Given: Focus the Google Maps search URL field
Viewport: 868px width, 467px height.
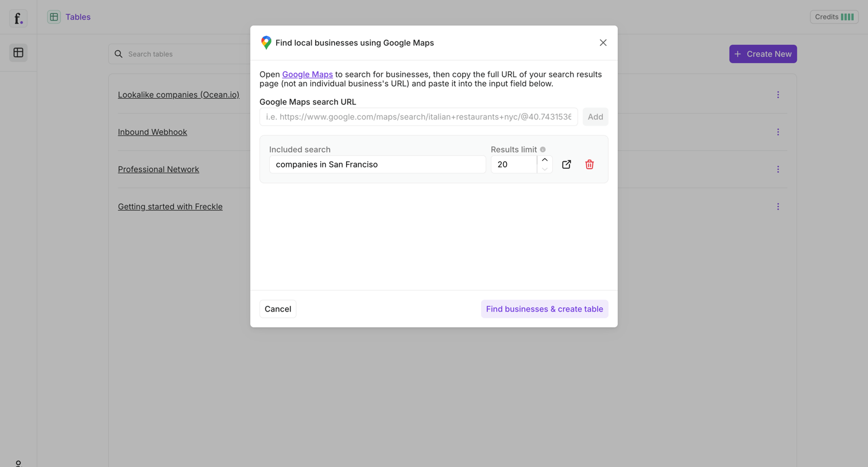Looking at the screenshot, I should click(418, 116).
